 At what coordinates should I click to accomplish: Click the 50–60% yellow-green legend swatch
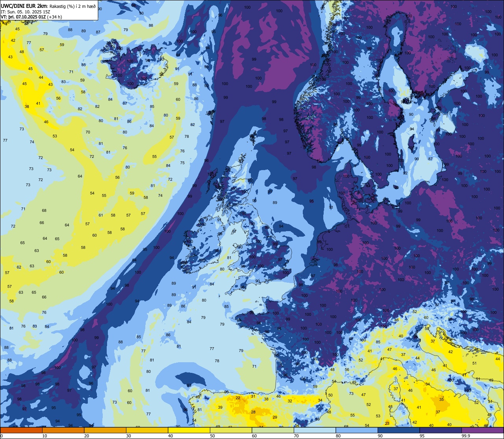231,430
